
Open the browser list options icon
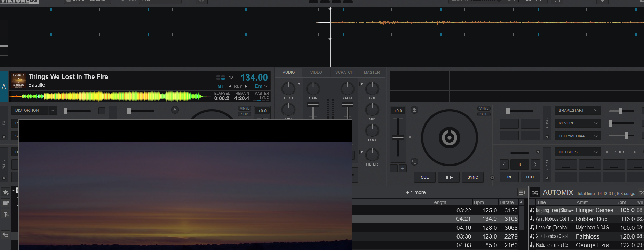522,192
